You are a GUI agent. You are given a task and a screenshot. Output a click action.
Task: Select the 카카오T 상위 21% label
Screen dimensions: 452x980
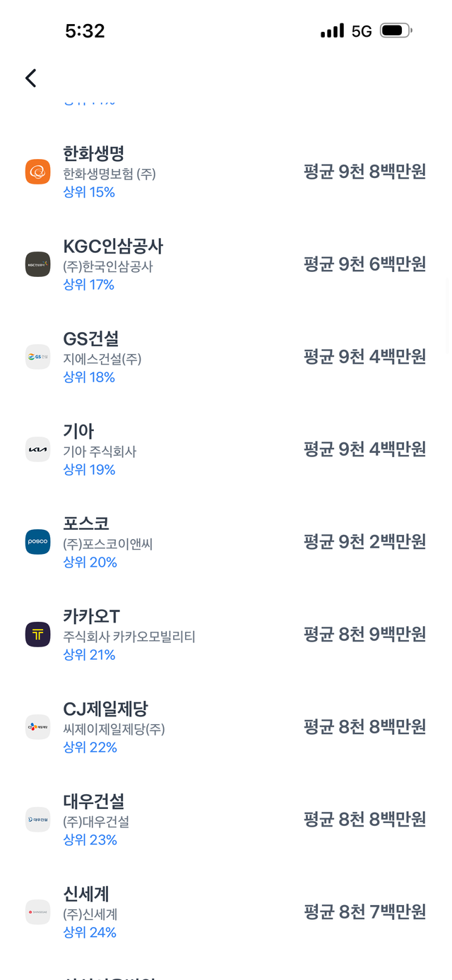[89, 655]
